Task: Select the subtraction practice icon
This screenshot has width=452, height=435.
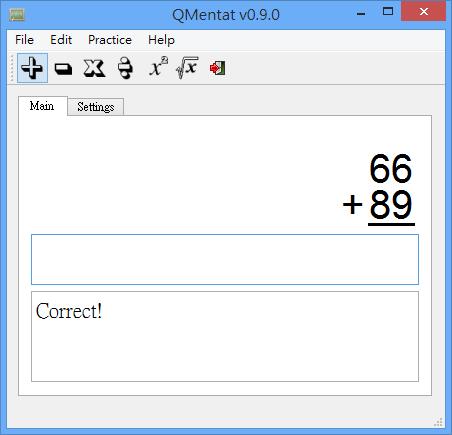Action: 63,69
